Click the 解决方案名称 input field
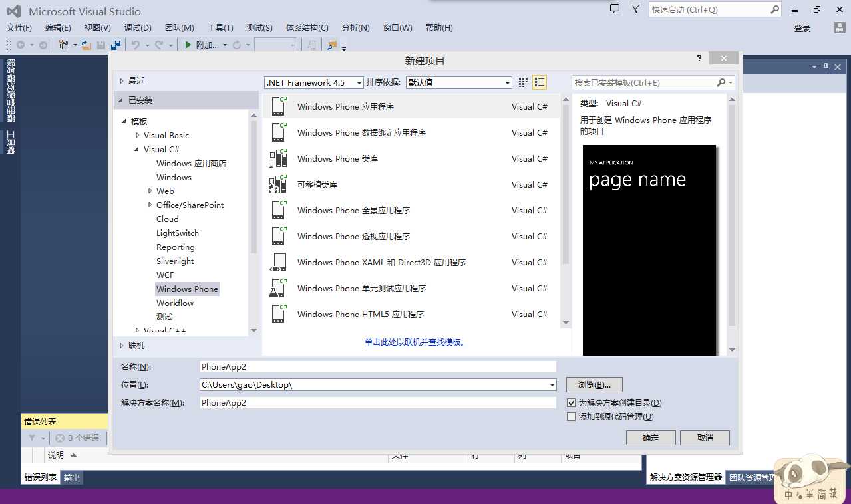 pos(378,403)
